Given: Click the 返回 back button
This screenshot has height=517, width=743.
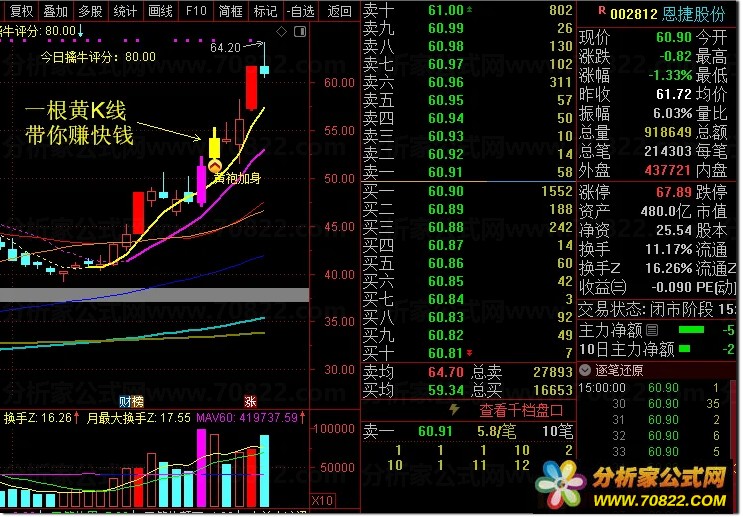Looking at the screenshot, I should pos(339,11).
